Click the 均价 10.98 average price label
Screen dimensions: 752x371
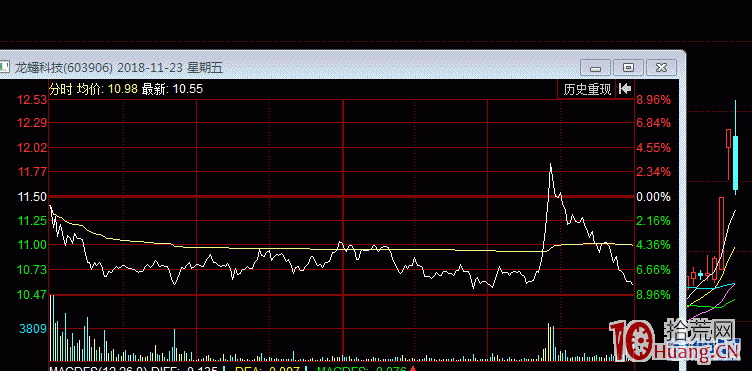tap(108, 89)
